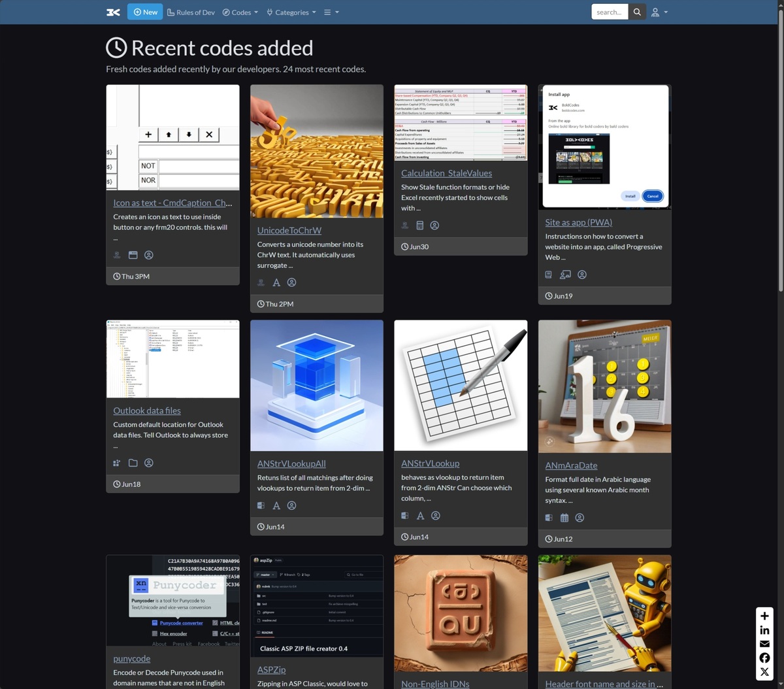Click author icon on ANmAraDate card

[580, 518]
